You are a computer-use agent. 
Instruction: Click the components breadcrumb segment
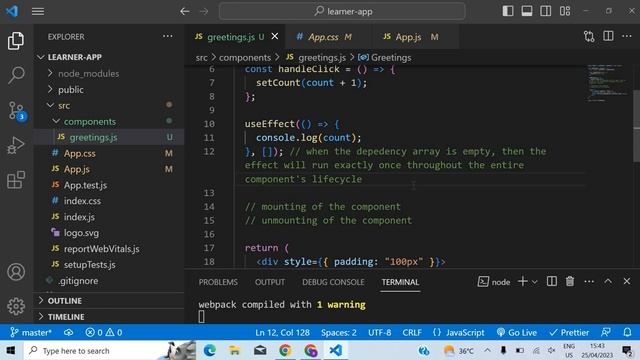pyautogui.click(x=245, y=58)
